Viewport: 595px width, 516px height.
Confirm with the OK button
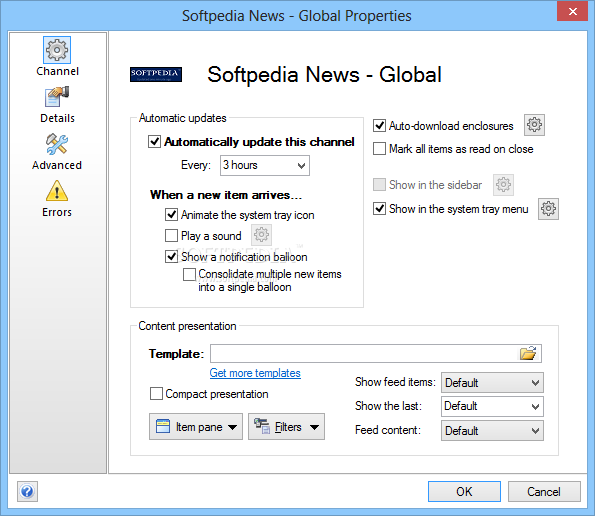pyautogui.click(x=464, y=492)
